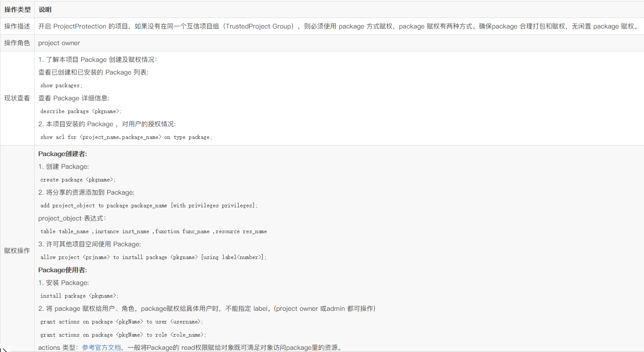Click the 'project_object 表达式:' line

tap(72, 218)
